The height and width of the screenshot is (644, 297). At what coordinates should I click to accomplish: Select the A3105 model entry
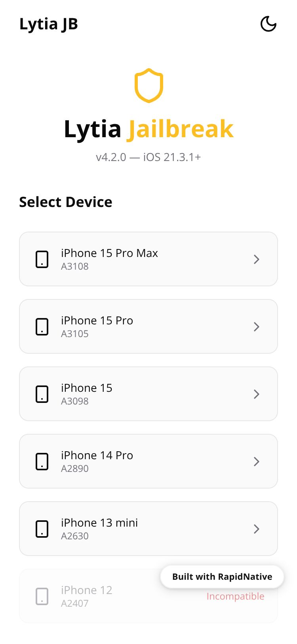click(75, 334)
